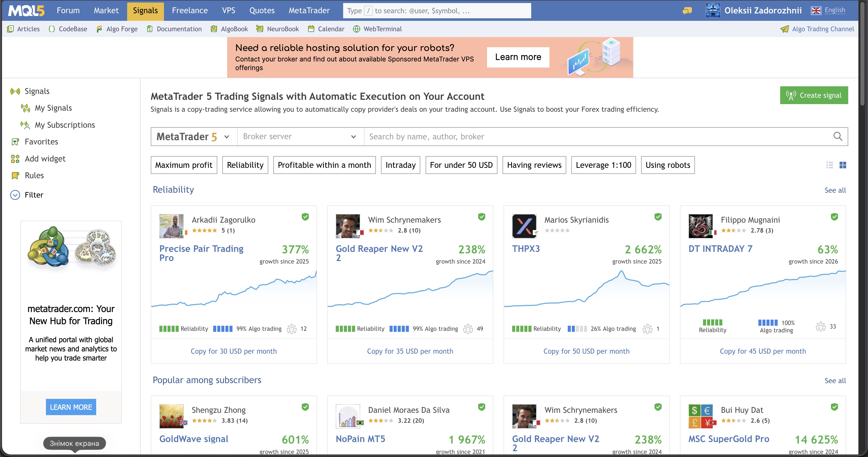The image size is (868, 457).
Task: Open the Freelance tab
Action: 190,10
